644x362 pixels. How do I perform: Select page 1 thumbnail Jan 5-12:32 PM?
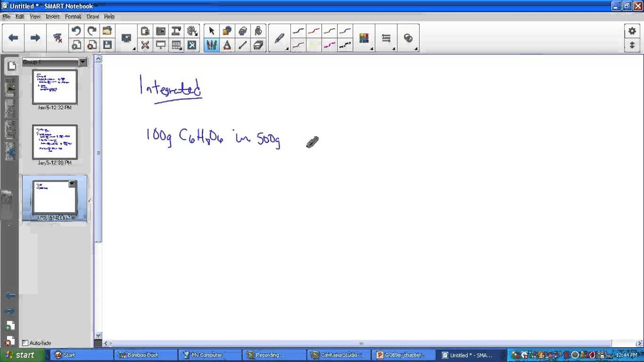(x=55, y=87)
